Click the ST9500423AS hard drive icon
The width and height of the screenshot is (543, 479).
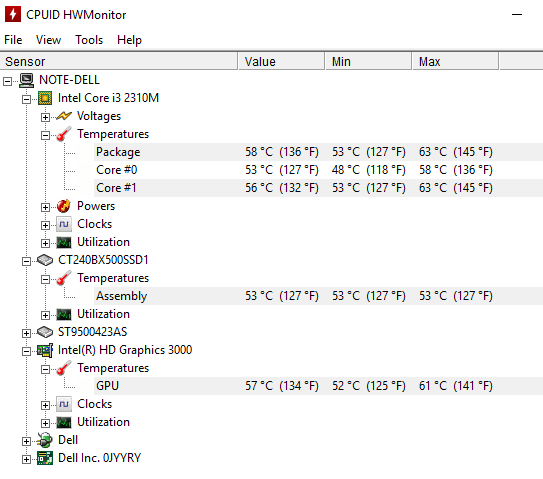[45, 332]
